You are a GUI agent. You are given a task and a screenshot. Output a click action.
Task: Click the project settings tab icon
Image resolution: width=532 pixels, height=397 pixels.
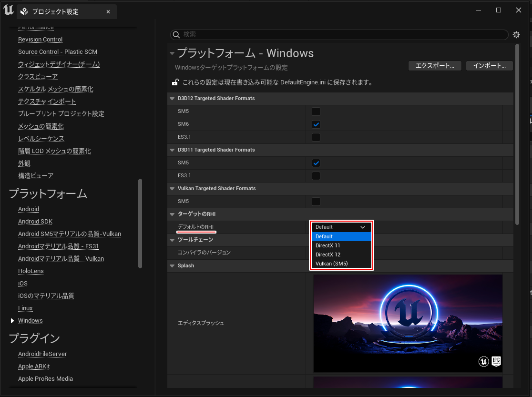25,12
